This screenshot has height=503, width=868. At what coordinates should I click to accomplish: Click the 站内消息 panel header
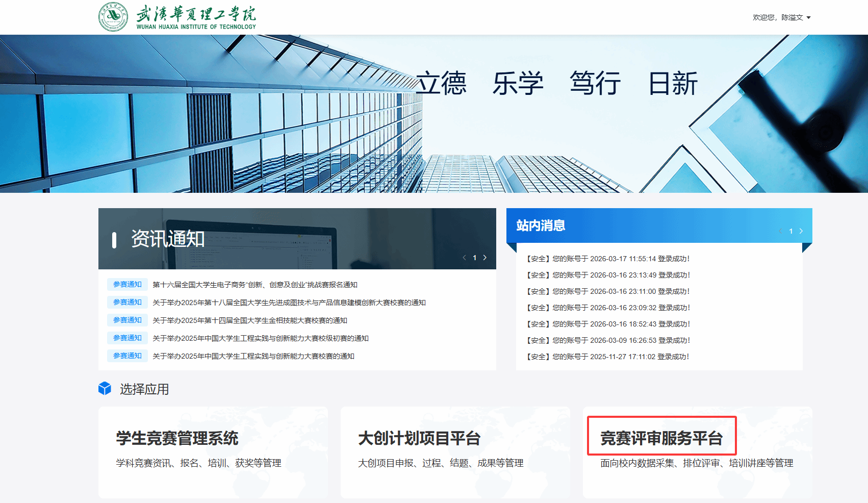[x=541, y=225]
